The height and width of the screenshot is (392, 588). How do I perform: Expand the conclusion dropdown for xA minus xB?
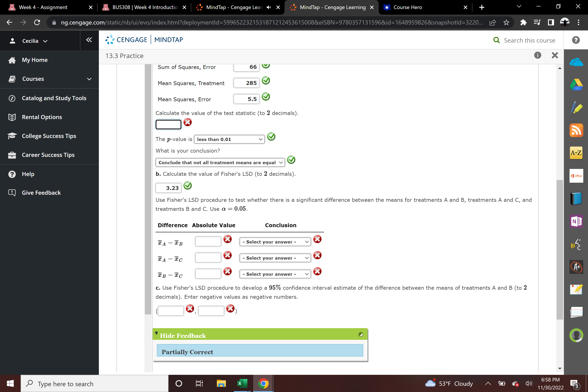point(275,242)
